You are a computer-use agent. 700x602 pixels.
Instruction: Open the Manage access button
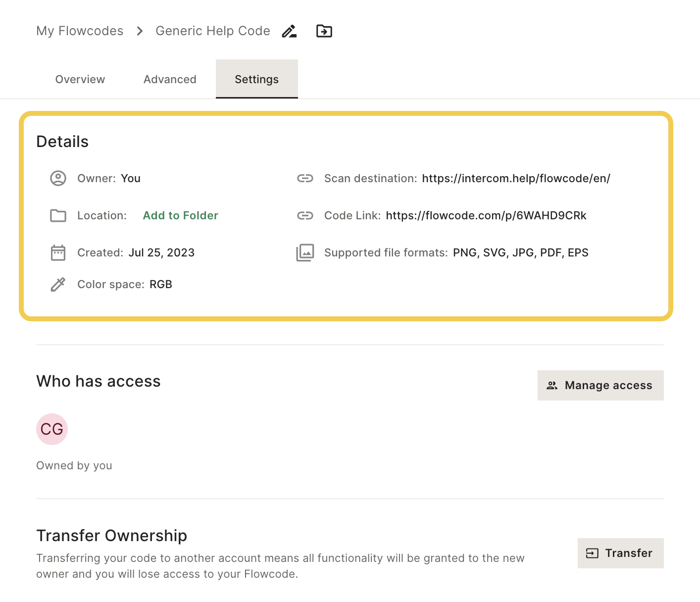(600, 385)
